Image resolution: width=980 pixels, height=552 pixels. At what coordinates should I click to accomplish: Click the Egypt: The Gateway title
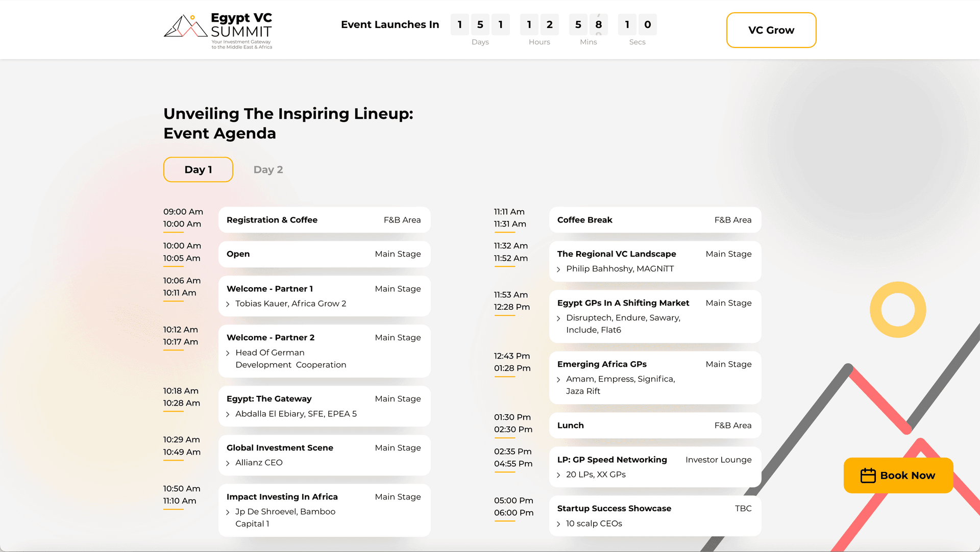coord(269,399)
